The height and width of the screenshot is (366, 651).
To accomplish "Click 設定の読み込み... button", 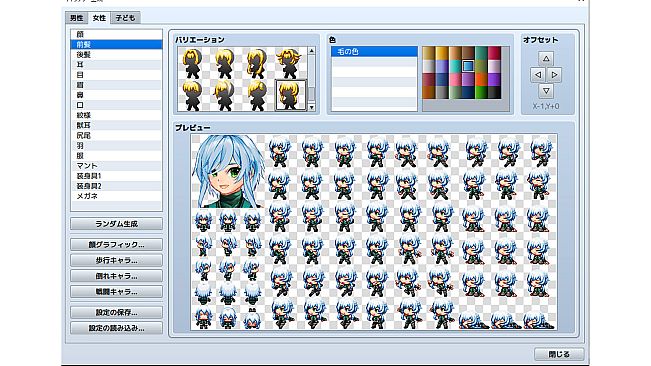I will (116, 328).
